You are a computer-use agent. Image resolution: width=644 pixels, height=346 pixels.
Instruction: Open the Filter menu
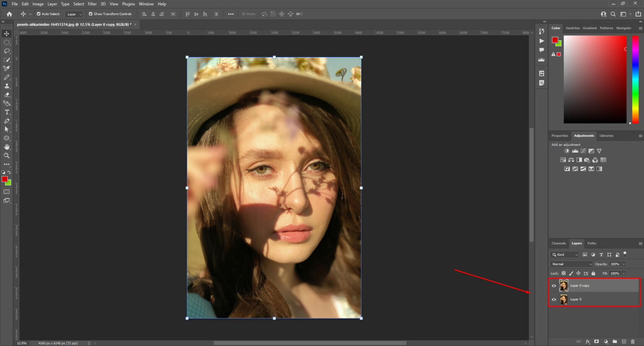tap(92, 4)
